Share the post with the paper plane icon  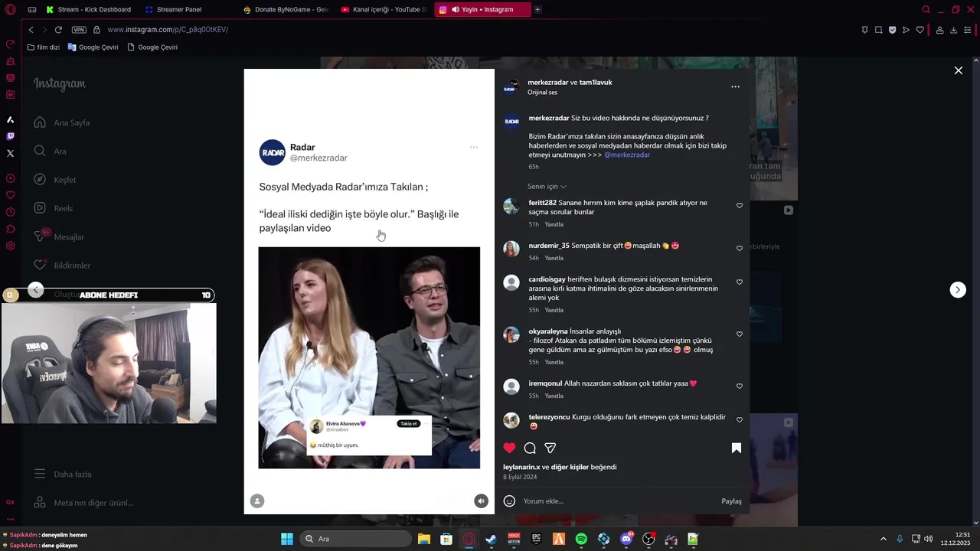pos(550,448)
